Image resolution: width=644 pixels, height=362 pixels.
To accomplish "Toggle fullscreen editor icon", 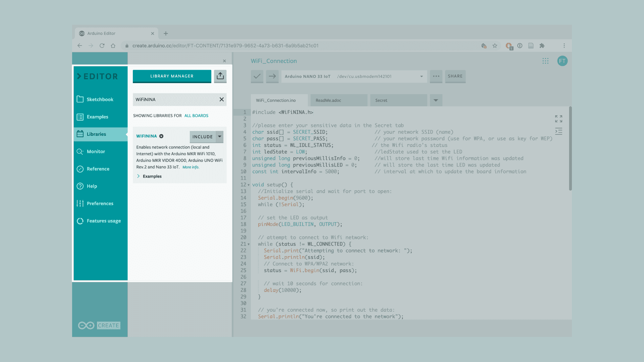I will click(558, 119).
